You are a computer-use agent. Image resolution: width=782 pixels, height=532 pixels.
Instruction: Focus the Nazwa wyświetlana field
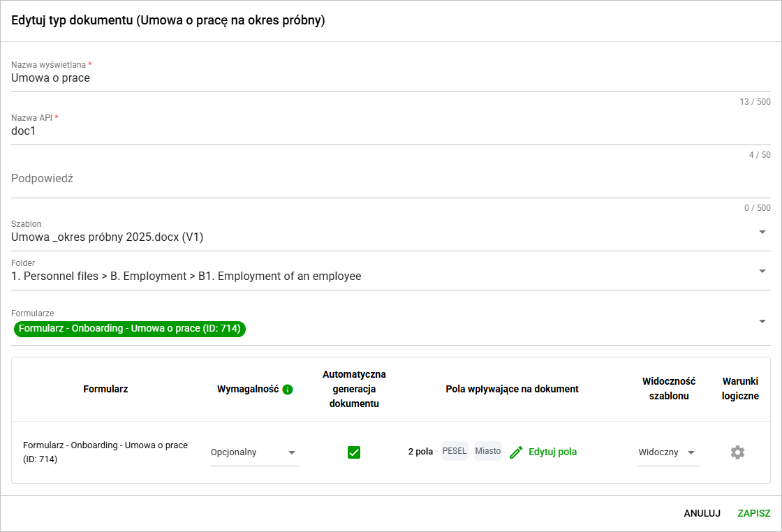[390, 77]
